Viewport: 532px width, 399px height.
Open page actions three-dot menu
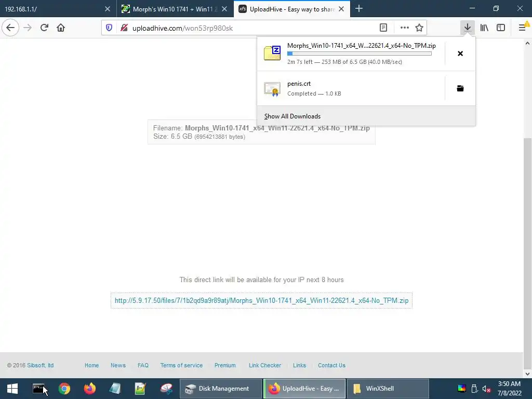[x=404, y=28]
